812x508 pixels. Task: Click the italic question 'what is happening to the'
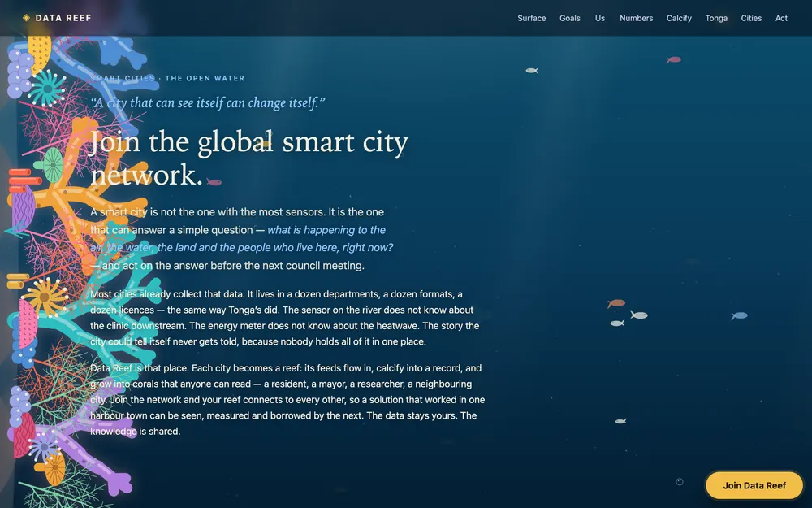point(326,230)
